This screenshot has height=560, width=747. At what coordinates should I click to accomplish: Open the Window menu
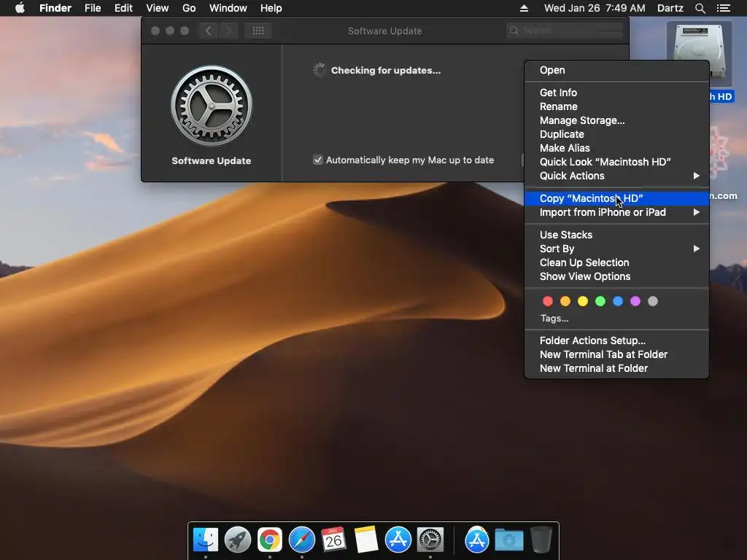[x=228, y=8]
